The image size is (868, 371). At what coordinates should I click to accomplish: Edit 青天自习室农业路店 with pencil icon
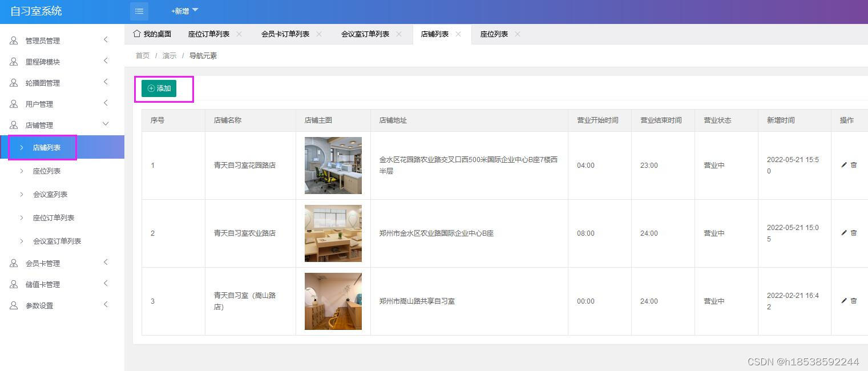[844, 233]
